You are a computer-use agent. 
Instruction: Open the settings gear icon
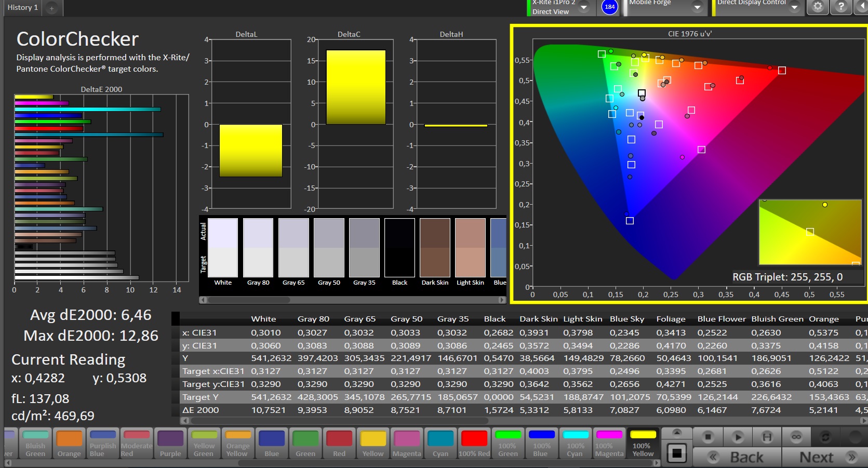[x=818, y=7]
